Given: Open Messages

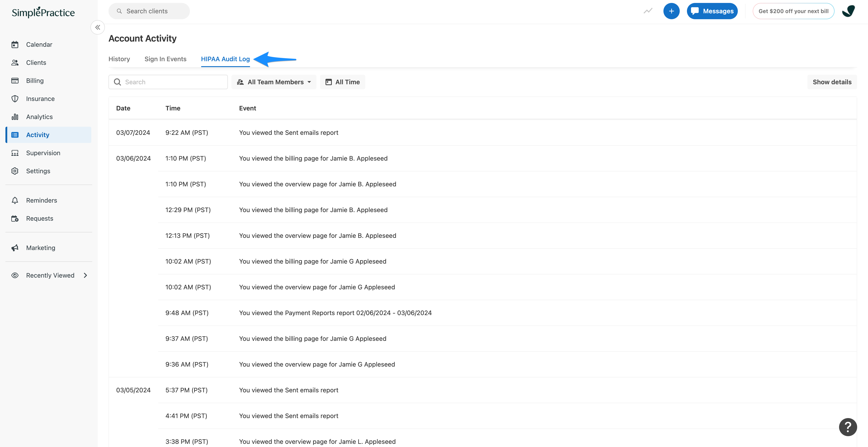Looking at the screenshot, I should pos(712,11).
